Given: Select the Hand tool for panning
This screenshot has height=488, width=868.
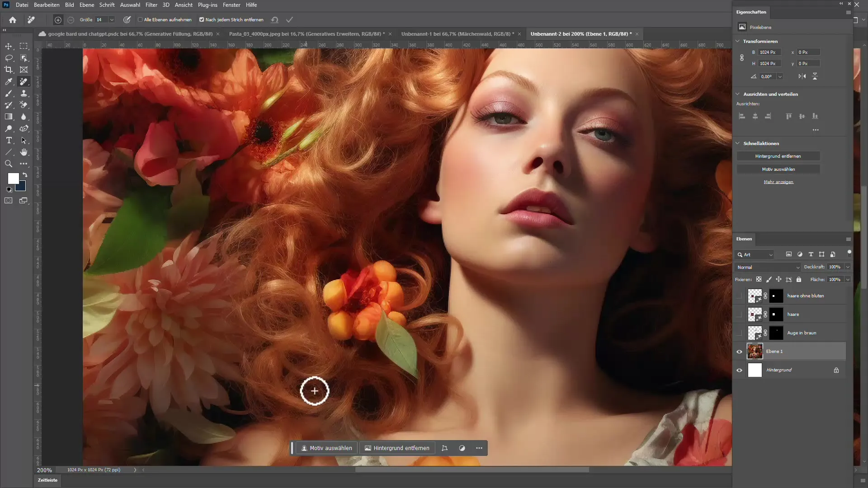Looking at the screenshot, I should [24, 153].
